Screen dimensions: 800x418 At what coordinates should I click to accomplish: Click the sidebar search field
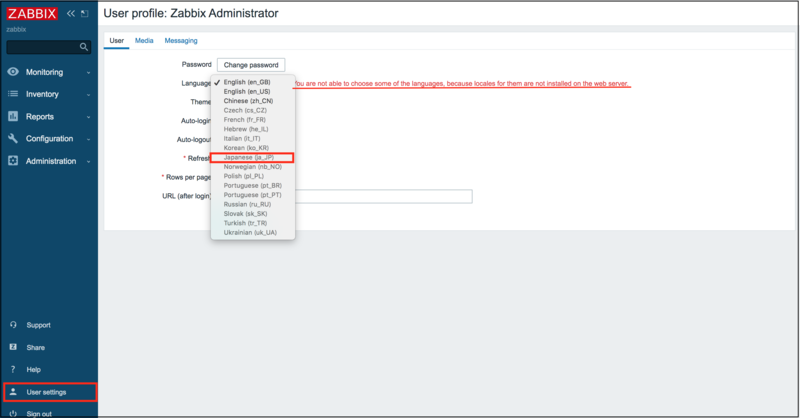pyautogui.click(x=48, y=47)
